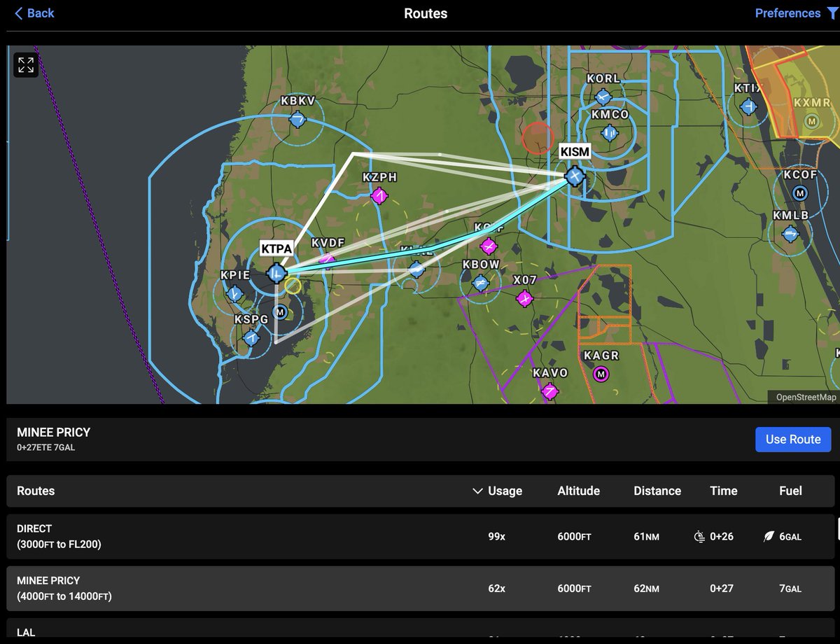Open Preferences from the top bar

787,13
